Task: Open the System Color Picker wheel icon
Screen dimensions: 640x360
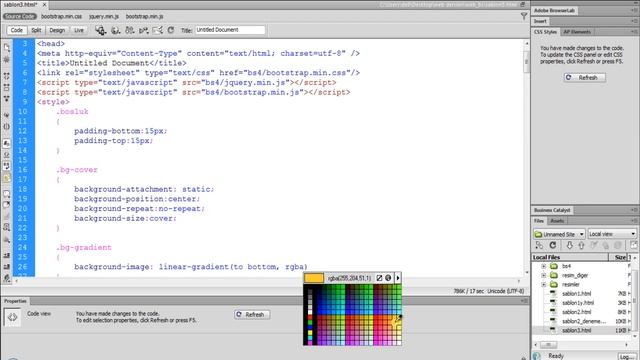Action: (x=388, y=278)
